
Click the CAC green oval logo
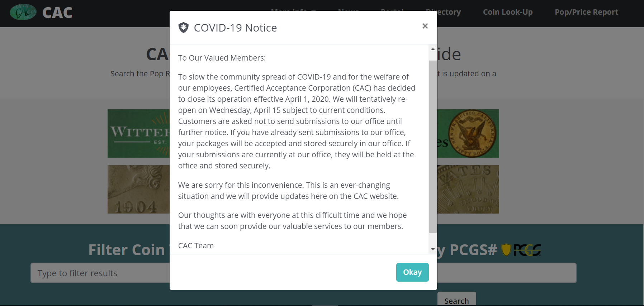tap(23, 12)
